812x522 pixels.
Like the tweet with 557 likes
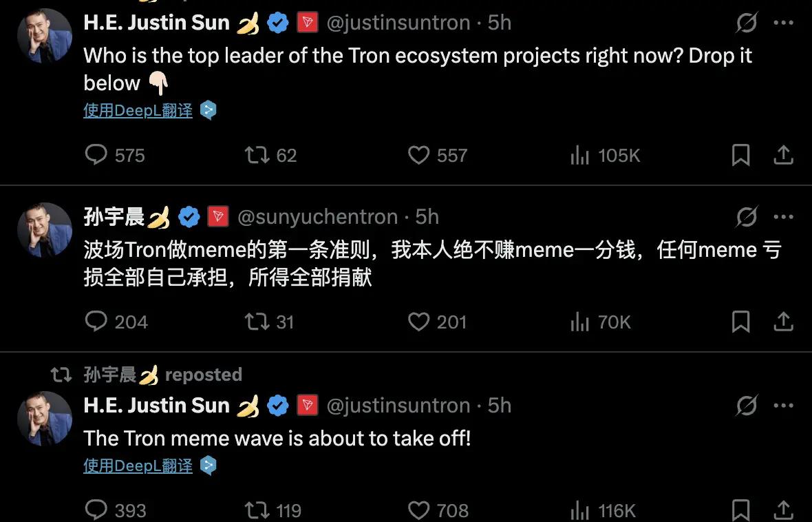[418, 155]
